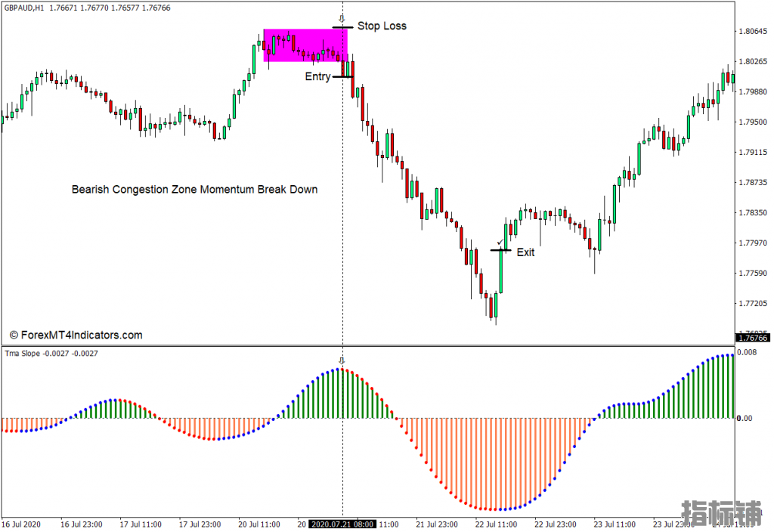Select the Stop Loss horizontal line marker
This screenshot has width=774, height=532.
342,27
